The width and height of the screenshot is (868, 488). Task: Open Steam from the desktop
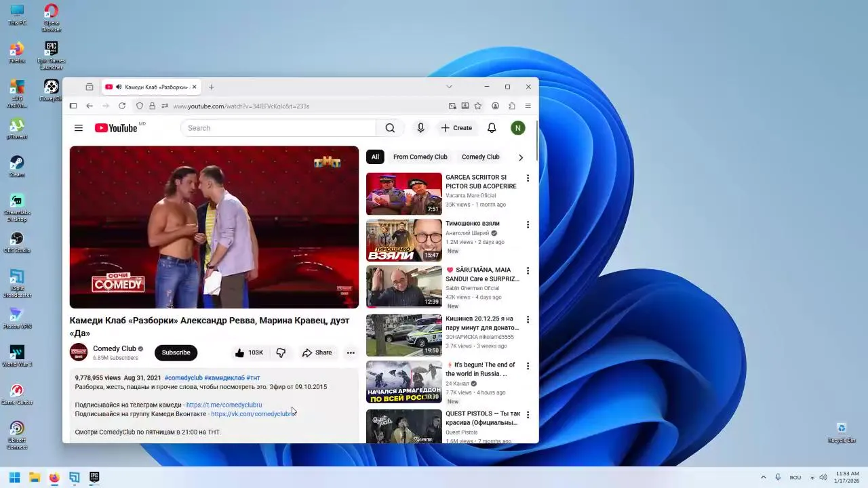[x=17, y=167]
